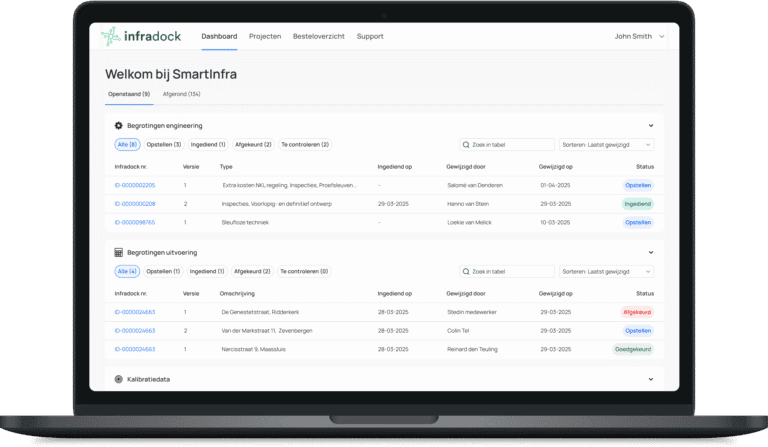This screenshot has height=447, width=768.
Task: Open link ID-0000098765
Action: [x=135, y=223]
